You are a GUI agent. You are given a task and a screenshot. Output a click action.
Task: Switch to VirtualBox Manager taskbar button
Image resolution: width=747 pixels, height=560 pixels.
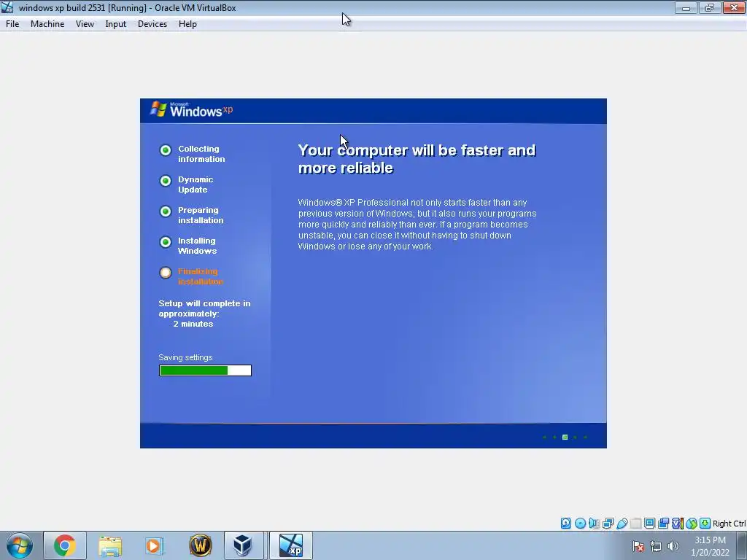244,545
